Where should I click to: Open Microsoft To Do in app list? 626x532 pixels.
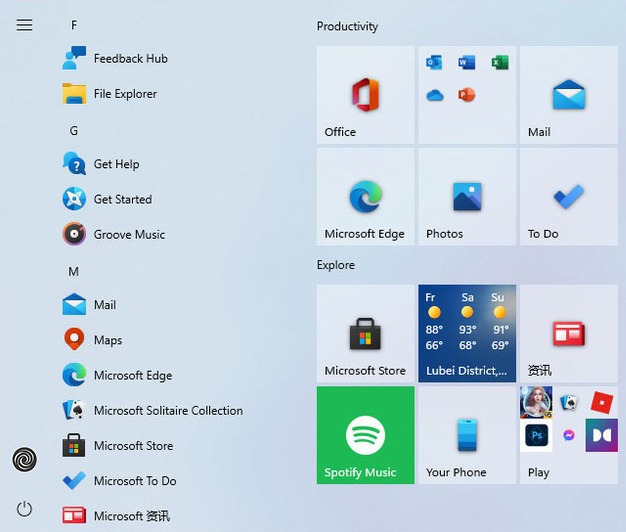(x=119, y=481)
